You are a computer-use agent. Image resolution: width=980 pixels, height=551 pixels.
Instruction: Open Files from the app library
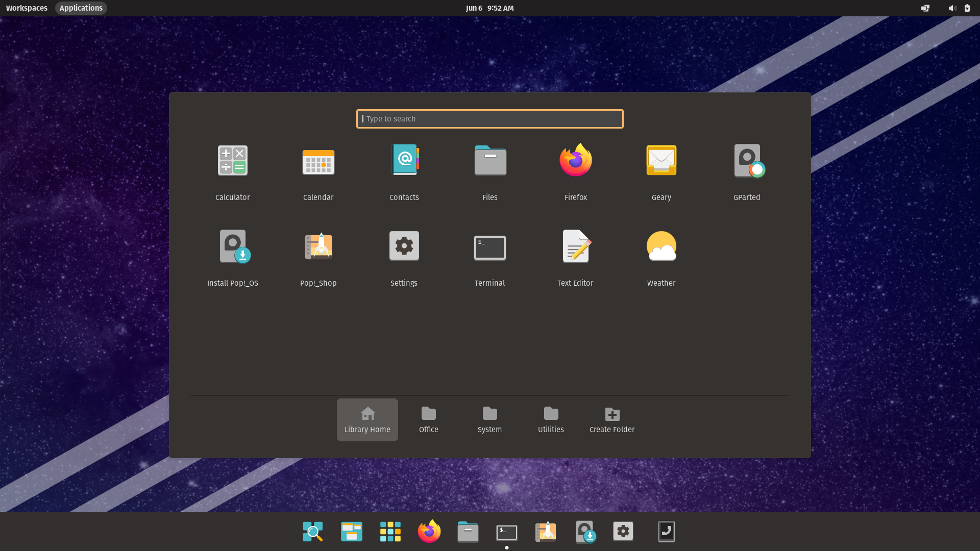pos(490,172)
